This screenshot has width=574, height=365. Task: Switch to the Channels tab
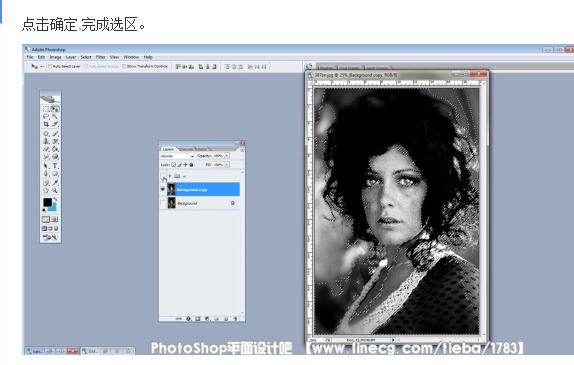186,149
